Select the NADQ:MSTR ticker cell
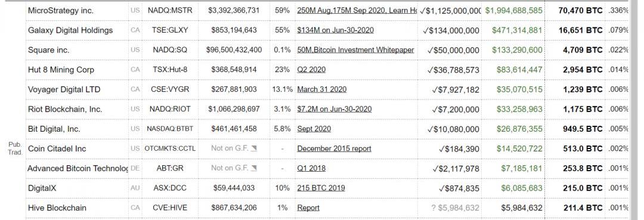 (169, 10)
